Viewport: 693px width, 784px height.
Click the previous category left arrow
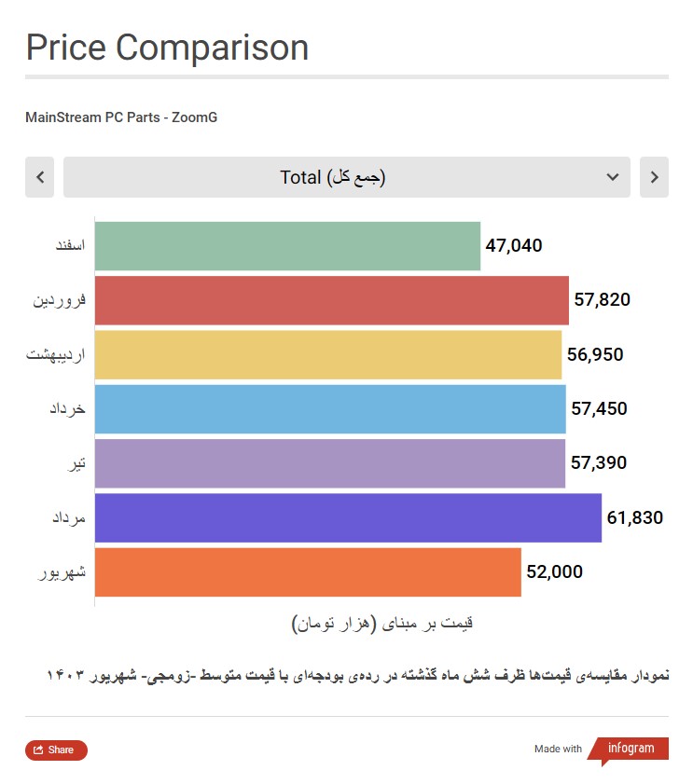pos(39,177)
